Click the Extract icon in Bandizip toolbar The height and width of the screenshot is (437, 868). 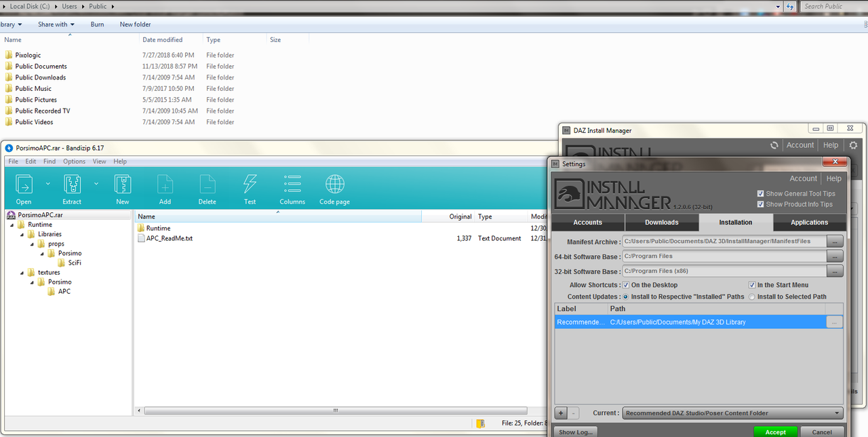point(72,185)
